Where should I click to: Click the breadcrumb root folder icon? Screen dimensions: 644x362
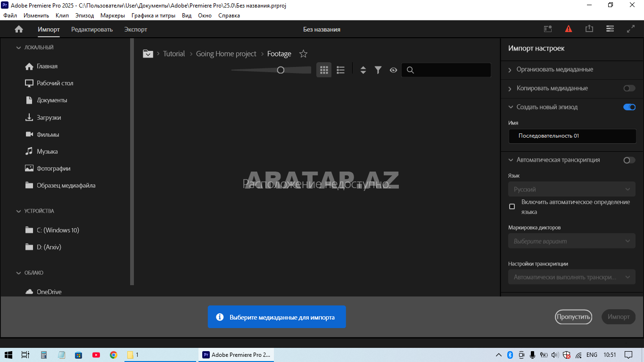point(148,54)
